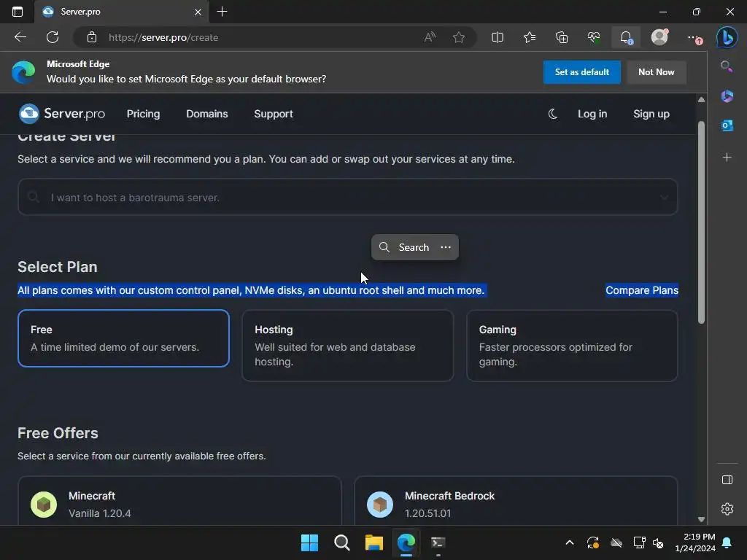Open Collections panel

562,37
